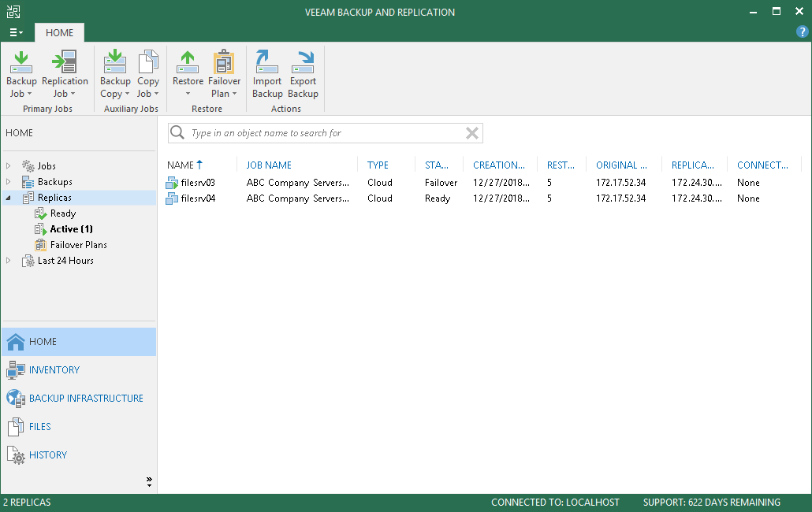Open the main application menu button
The image size is (812, 512).
point(16,32)
